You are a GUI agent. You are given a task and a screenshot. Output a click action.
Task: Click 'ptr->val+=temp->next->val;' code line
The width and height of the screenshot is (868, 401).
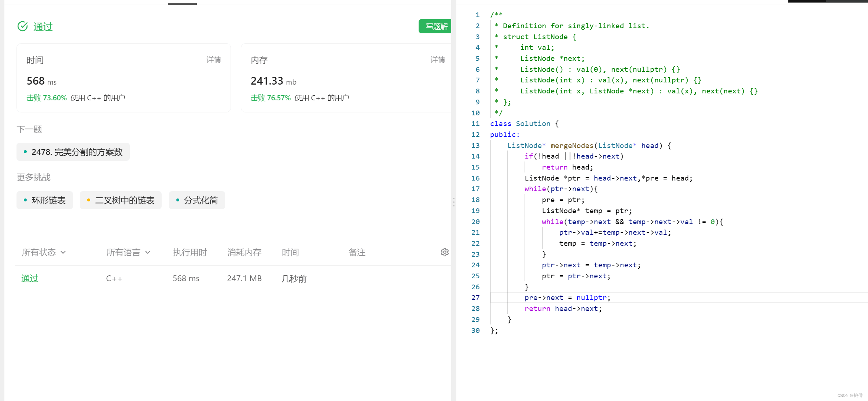(x=615, y=233)
